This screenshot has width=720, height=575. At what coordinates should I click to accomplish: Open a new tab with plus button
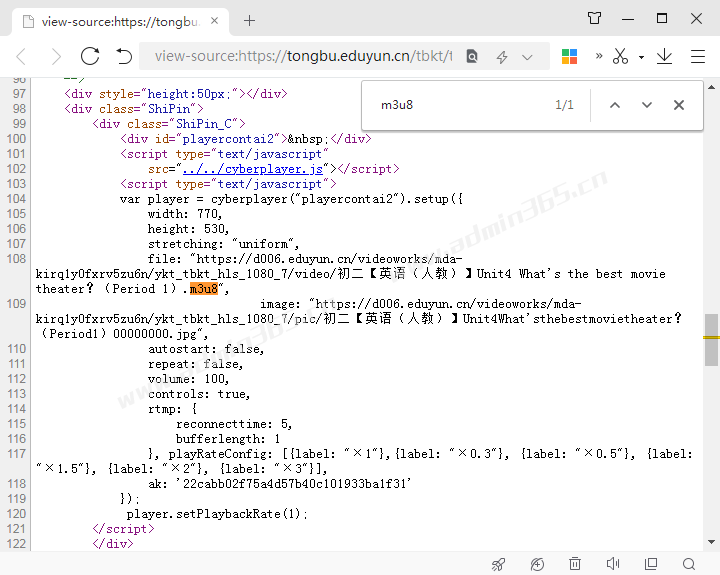(249, 21)
